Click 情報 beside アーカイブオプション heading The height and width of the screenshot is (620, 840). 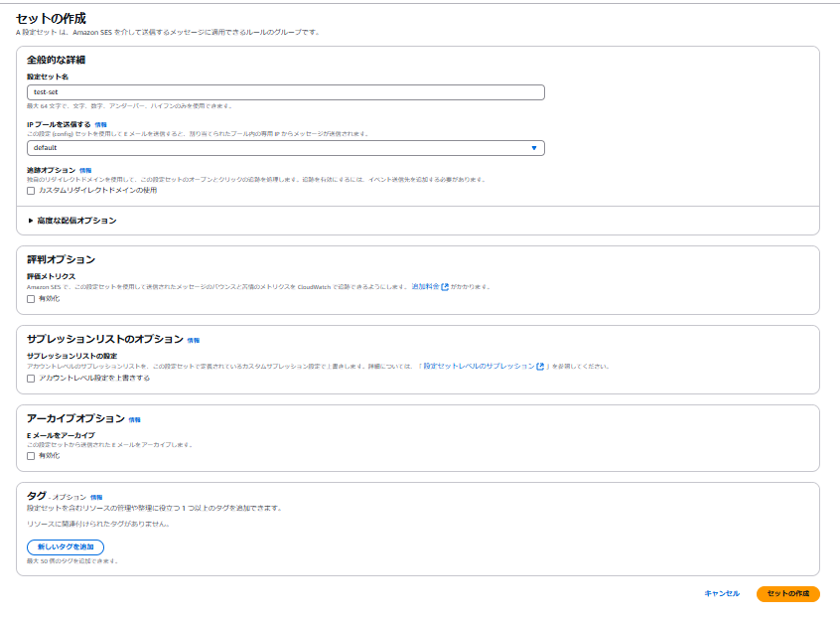tap(134, 419)
